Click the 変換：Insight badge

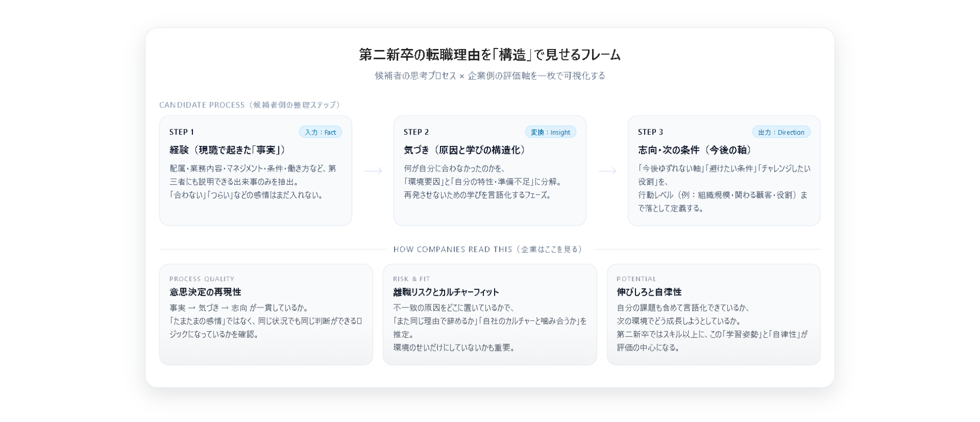tap(550, 132)
